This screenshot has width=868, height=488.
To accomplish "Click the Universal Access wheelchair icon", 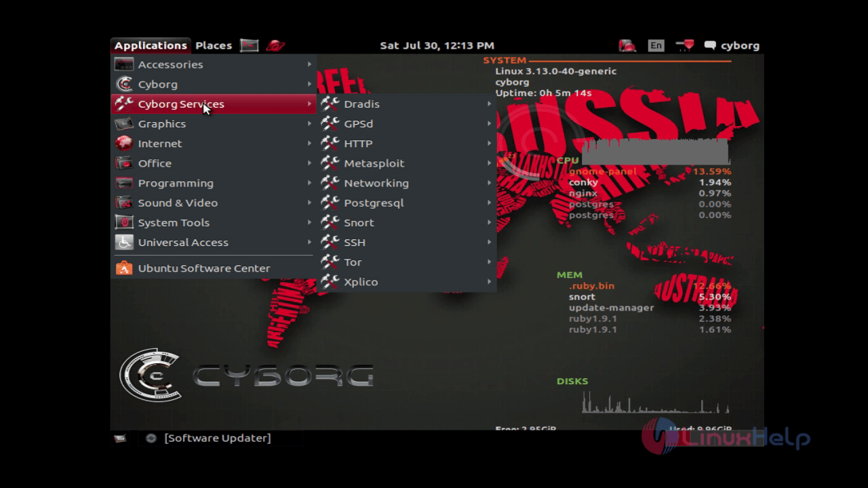I will [124, 242].
